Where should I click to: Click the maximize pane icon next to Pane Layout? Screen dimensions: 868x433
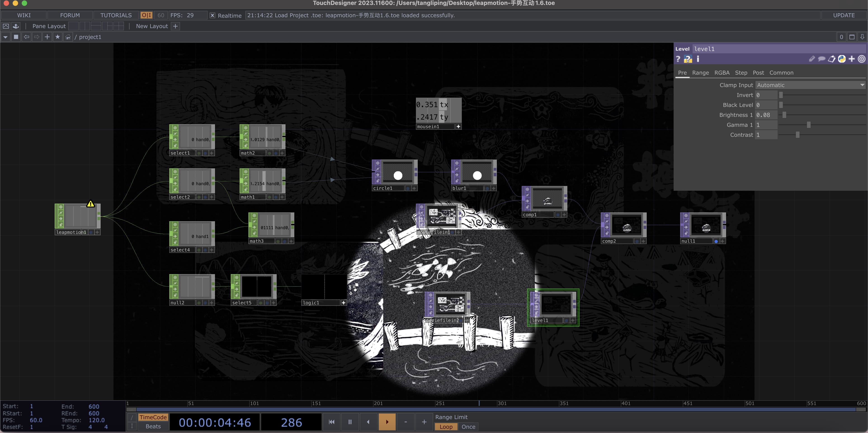6,26
